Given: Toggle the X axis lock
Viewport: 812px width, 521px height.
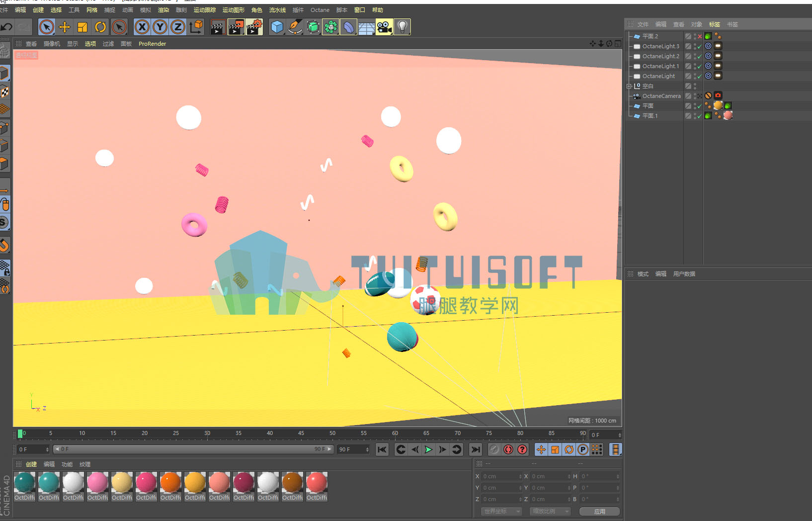Looking at the screenshot, I should [142, 27].
